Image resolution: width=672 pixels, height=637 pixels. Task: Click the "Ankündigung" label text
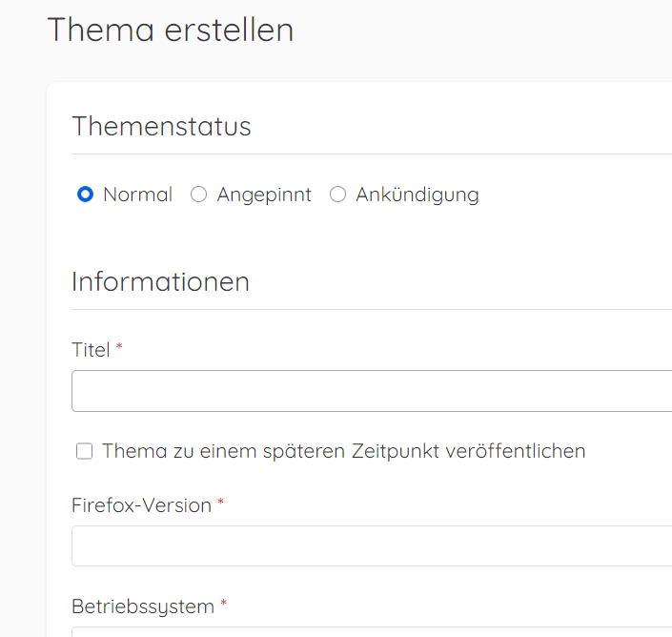417,195
